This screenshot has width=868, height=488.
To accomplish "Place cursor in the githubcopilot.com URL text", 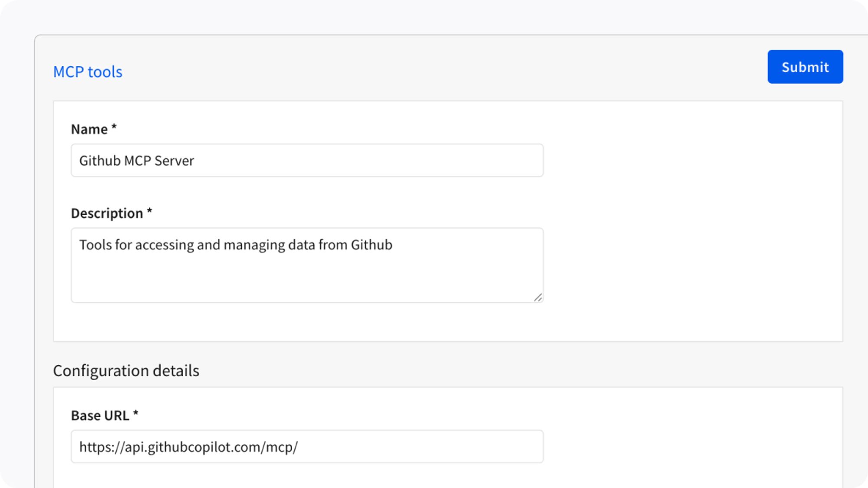I will tap(188, 447).
